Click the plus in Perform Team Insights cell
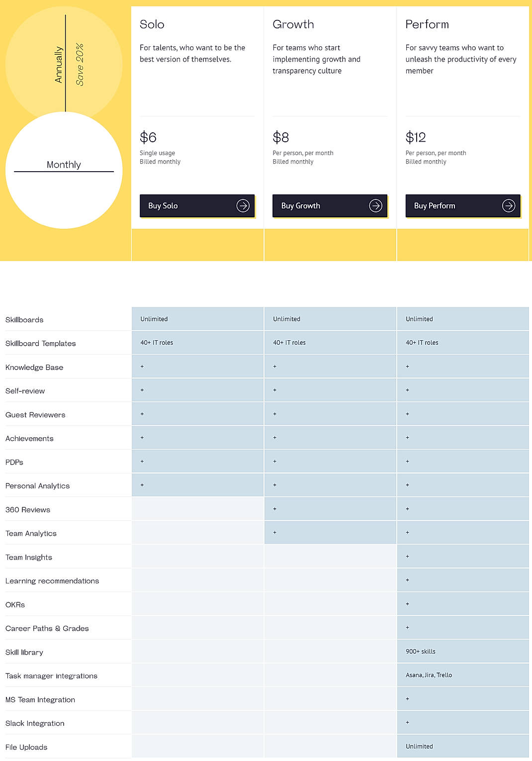The height and width of the screenshot is (761, 532). click(408, 557)
